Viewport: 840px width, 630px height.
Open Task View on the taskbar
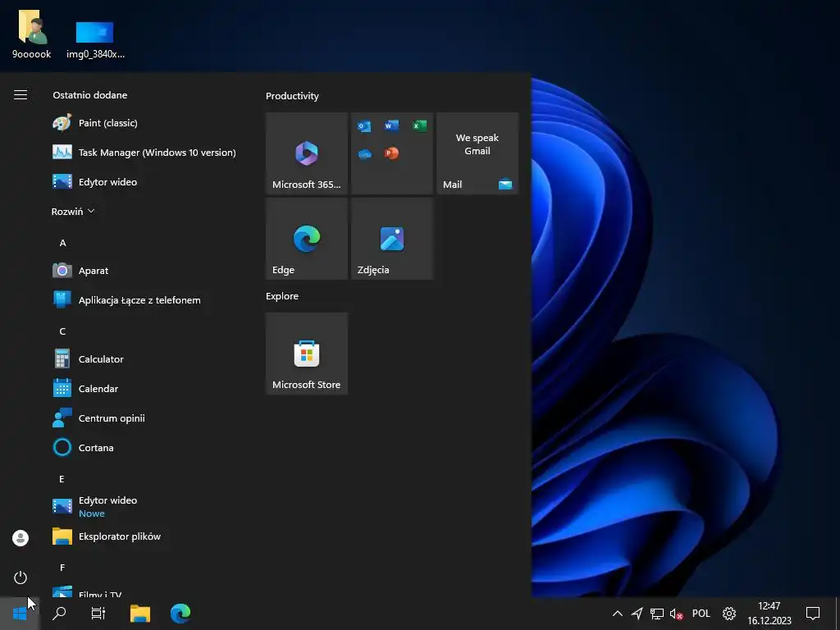click(x=98, y=614)
